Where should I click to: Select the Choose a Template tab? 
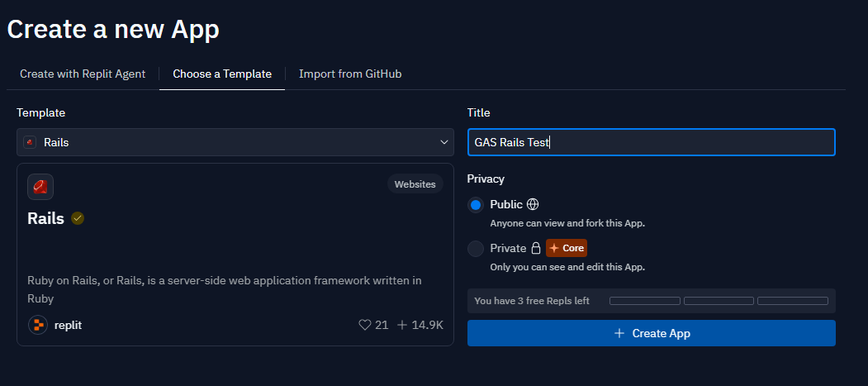pos(222,74)
